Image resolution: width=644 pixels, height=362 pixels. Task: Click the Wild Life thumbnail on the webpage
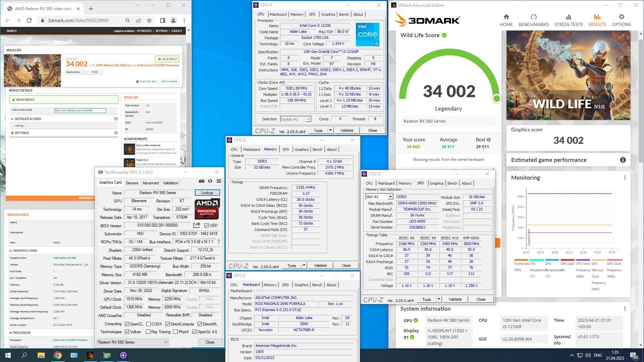click(33, 70)
